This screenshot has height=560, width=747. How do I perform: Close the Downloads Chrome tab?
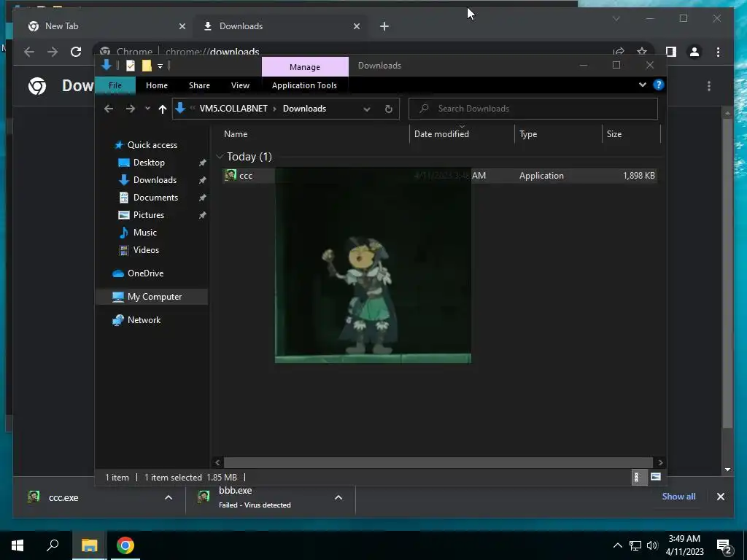point(357,27)
